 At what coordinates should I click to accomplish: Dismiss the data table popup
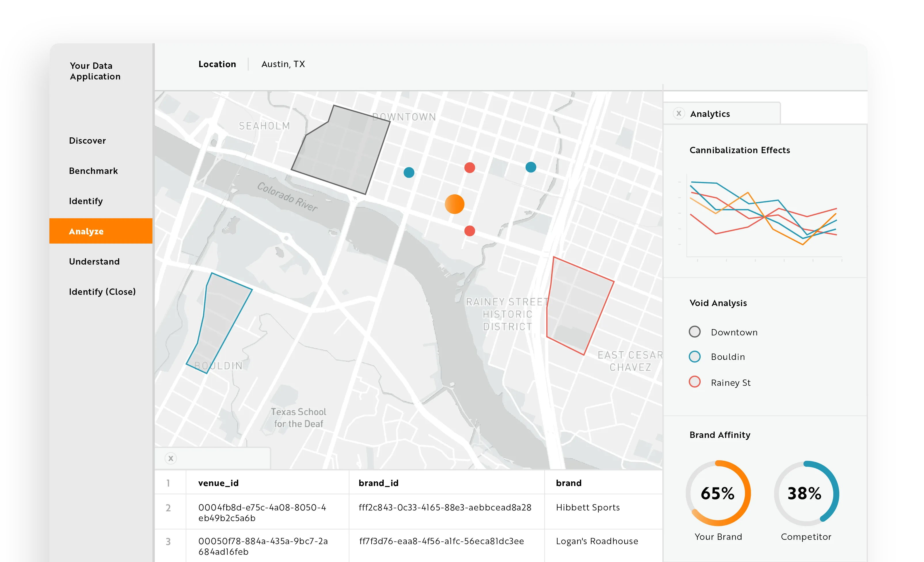tap(171, 458)
